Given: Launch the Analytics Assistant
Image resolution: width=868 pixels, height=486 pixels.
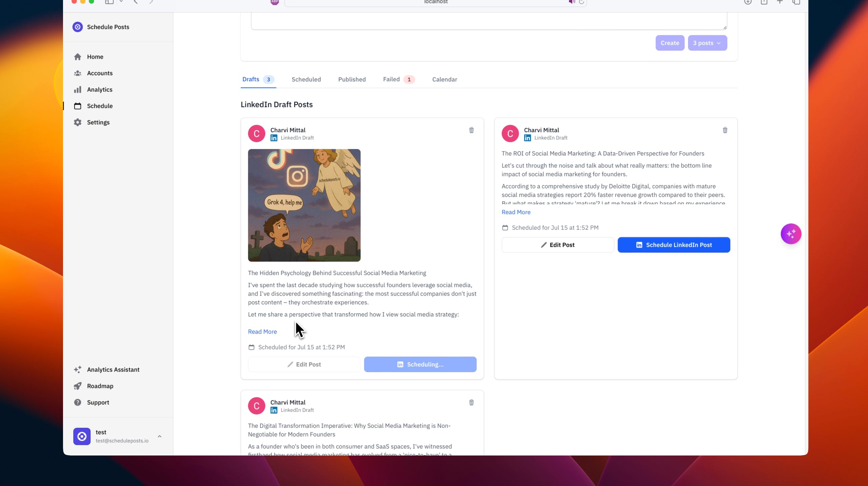Looking at the screenshot, I should pyautogui.click(x=113, y=369).
